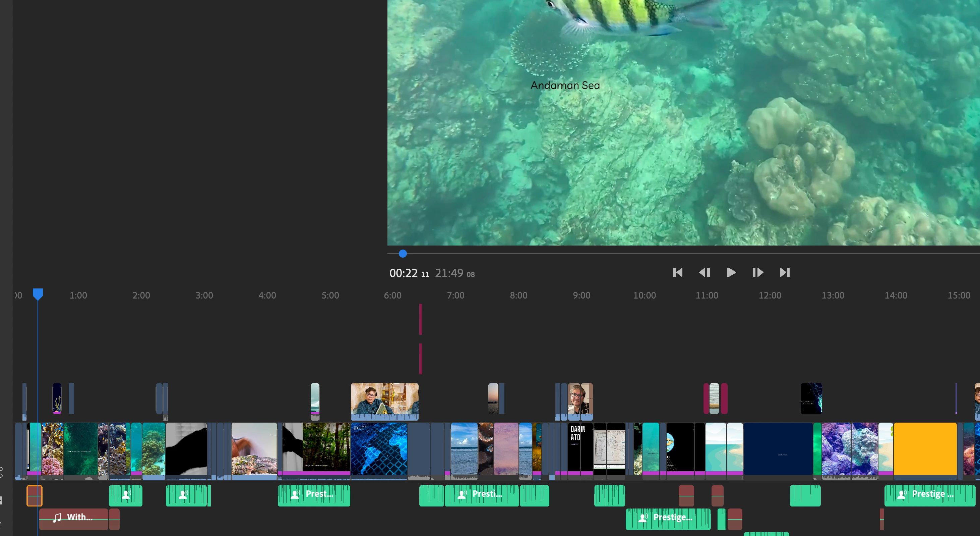Image resolution: width=980 pixels, height=536 pixels.
Task: Click the blue timeline playhead marker
Action: (38, 294)
